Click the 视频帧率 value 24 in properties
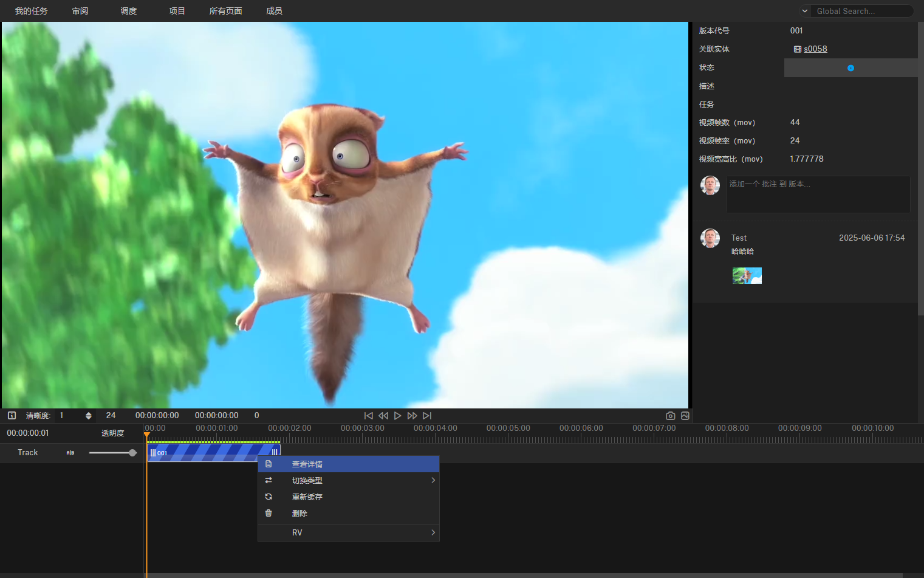This screenshot has height=578, width=924. click(x=795, y=141)
